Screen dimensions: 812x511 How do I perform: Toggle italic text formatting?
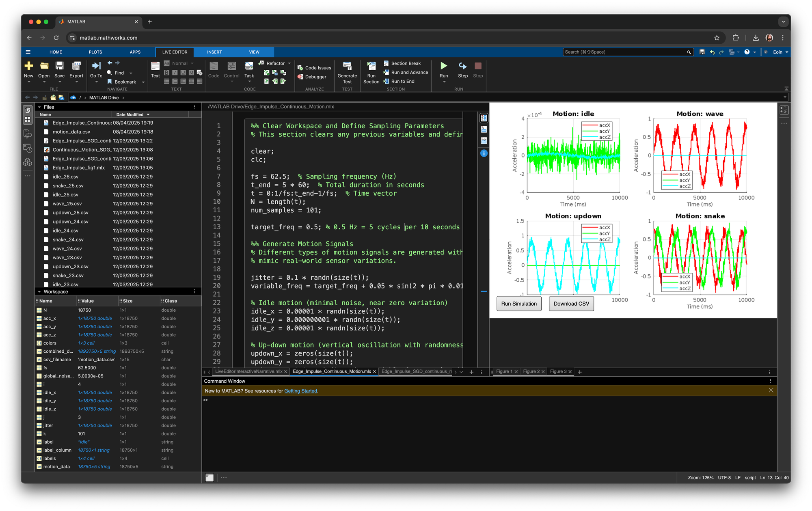pos(175,73)
